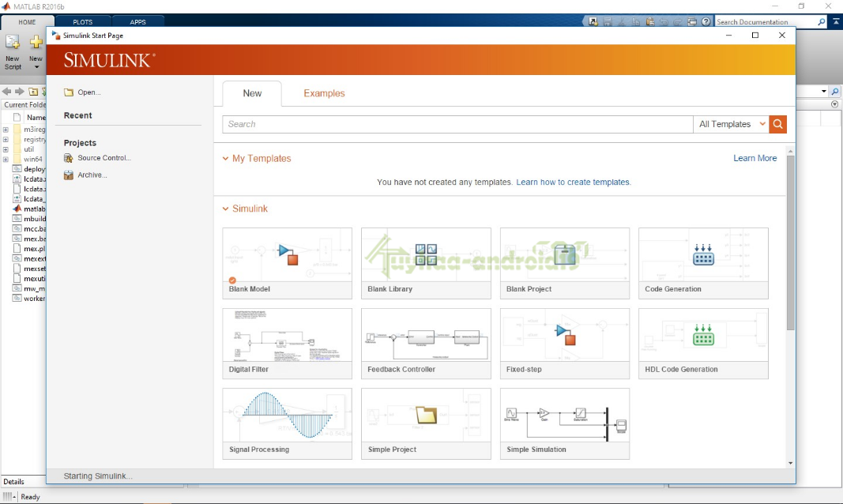This screenshot has width=843, height=504.
Task: Select the Code Generation template
Action: click(703, 263)
